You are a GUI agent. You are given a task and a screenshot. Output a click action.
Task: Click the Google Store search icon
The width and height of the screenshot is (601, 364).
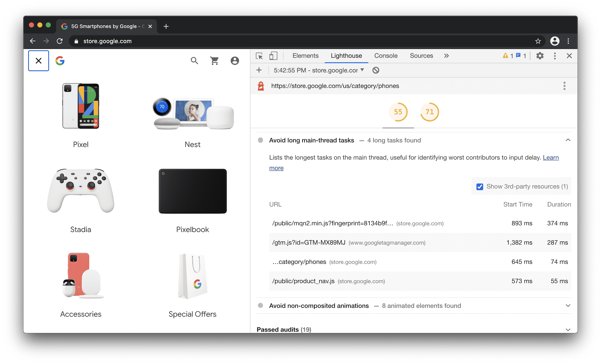[x=194, y=61]
